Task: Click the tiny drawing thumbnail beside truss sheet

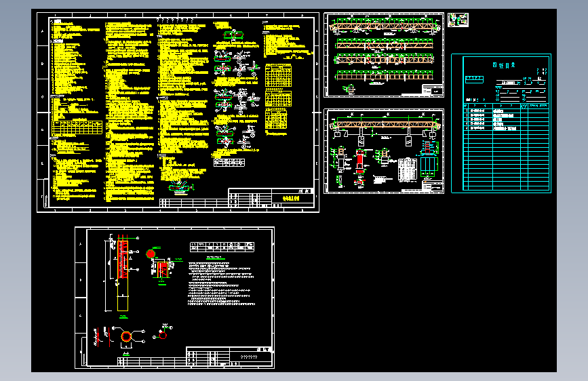Action: pyautogui.click(x=458, y=20)
